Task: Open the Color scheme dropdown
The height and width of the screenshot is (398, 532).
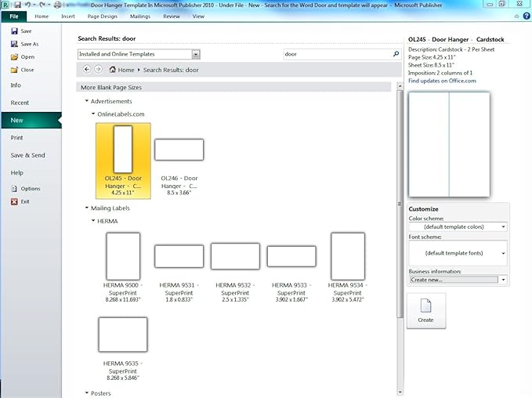Action: coord(503,227)
